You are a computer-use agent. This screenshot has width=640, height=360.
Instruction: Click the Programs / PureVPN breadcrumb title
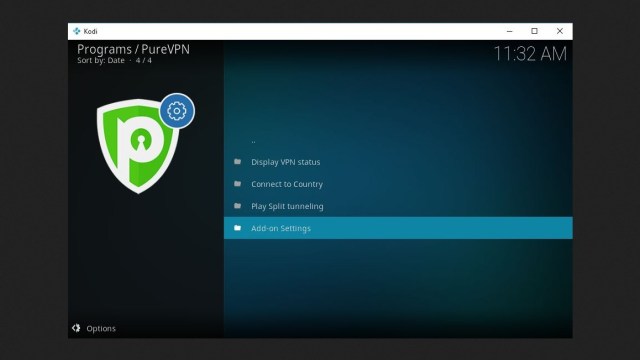pyautogui.click(x=133, y=49)
